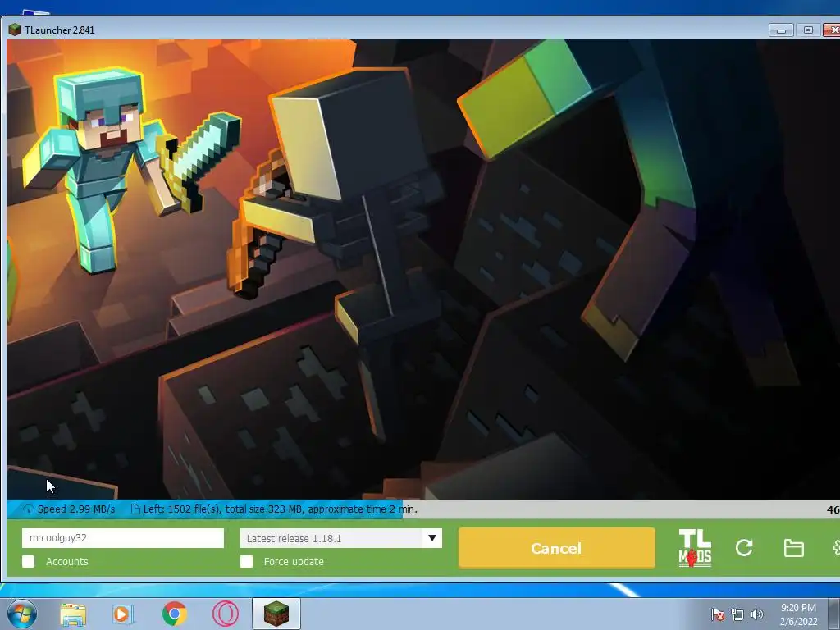Open settings gear icon in TLauncher
This screenshot has width=840, height=630.
(x=836, y=547)
